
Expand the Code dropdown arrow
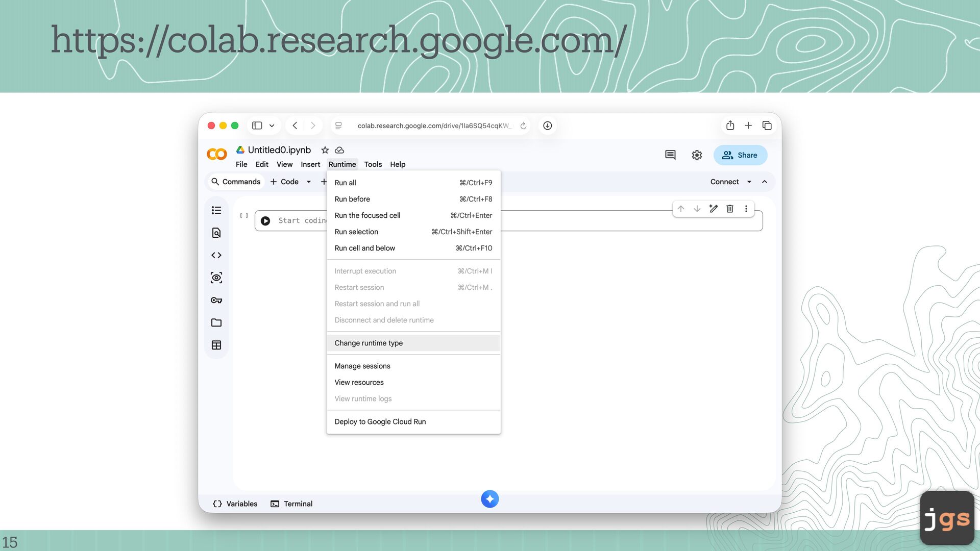309,182
